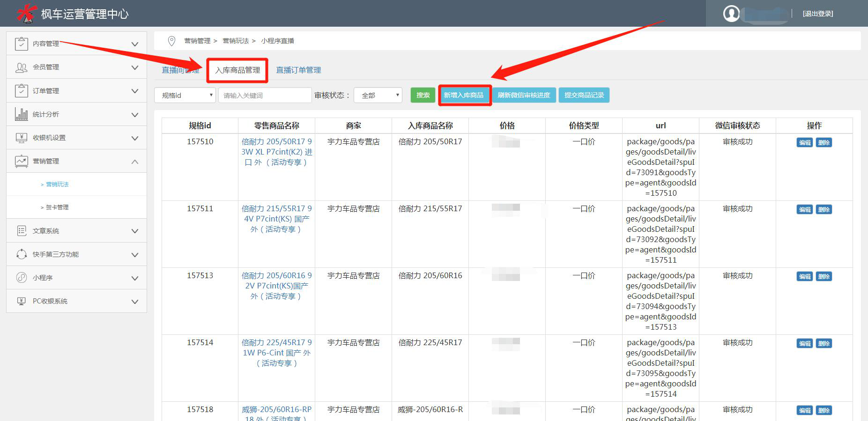Expand the 统计分析 menu chevron
This screenshot has width=868, height=421.
click(135, 115)
